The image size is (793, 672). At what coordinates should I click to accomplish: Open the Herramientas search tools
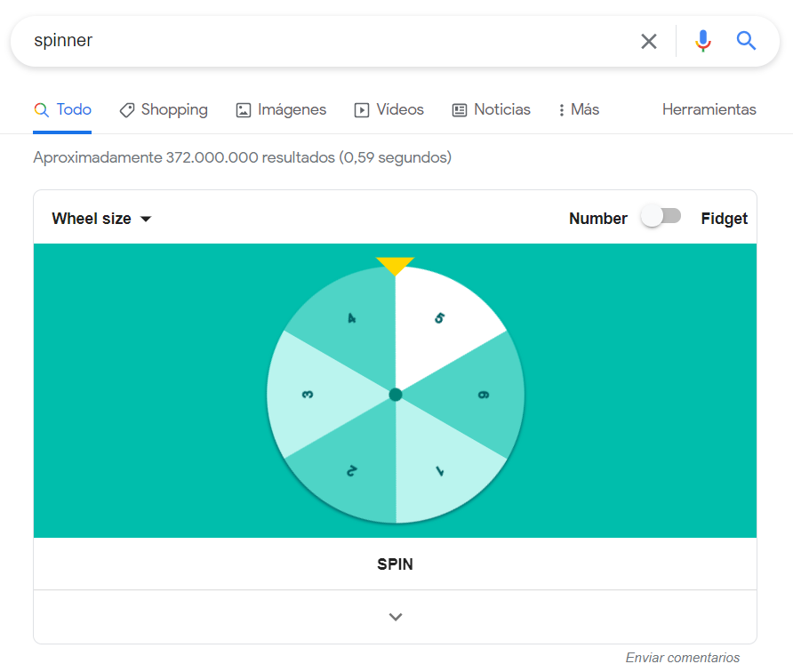coord(709,110)
